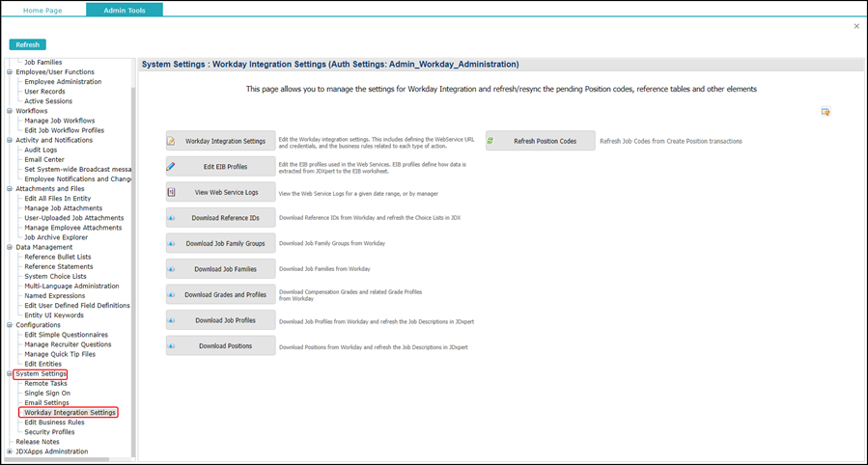Click the small settings icon at top right of content
868x465 pixels.
(826, 112)
